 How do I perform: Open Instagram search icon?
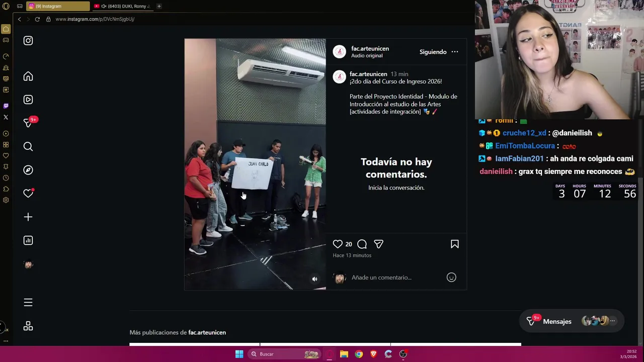28,146
